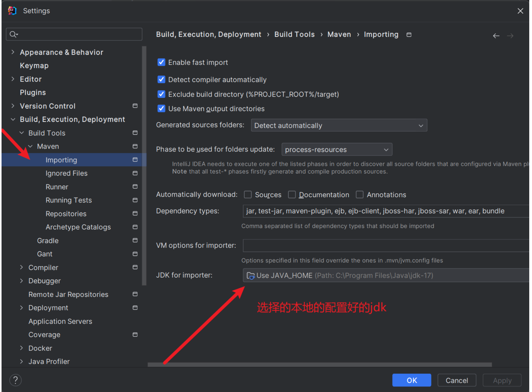Select Ignored Files under Maven
The image size is (532, 392).
pos(66,173)
